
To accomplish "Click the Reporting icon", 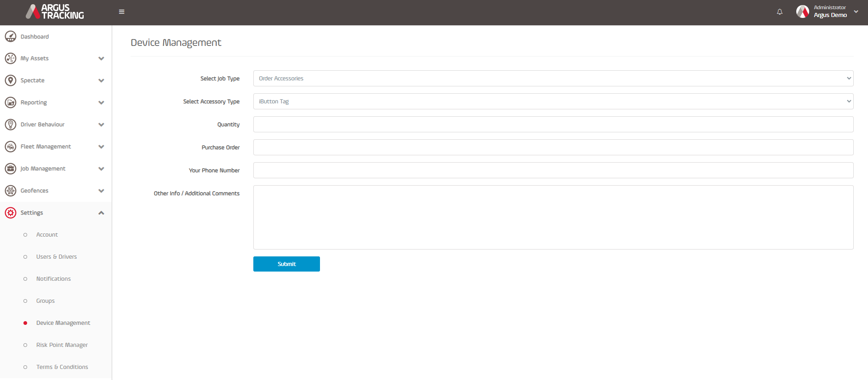I will tap(11, 102).
